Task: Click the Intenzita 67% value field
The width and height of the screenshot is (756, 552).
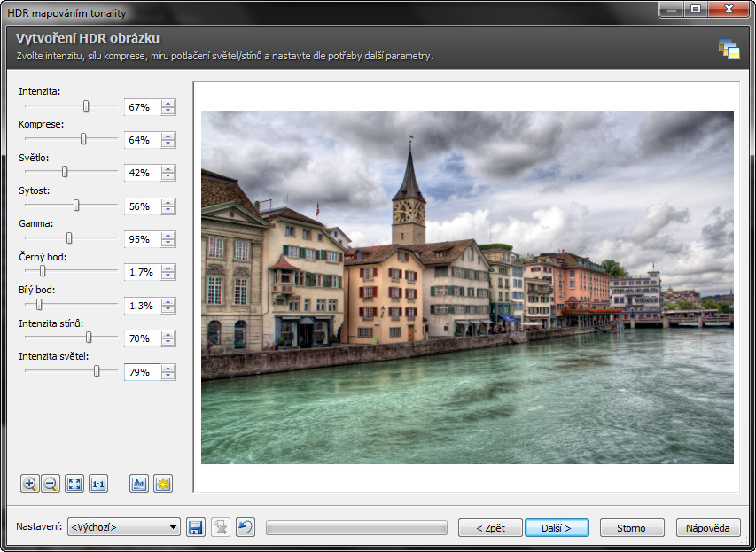Action: 142,107
